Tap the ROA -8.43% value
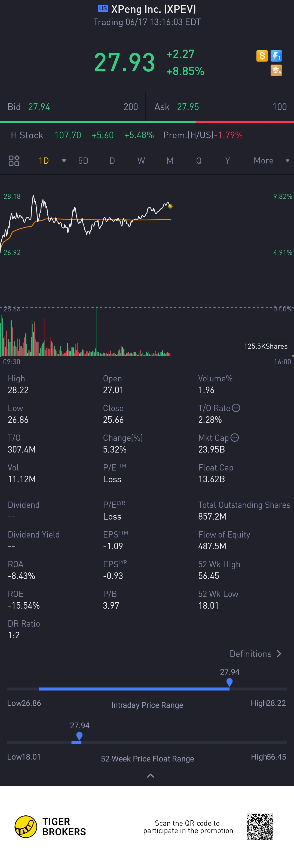294x868 pixels. click(22, 576)
